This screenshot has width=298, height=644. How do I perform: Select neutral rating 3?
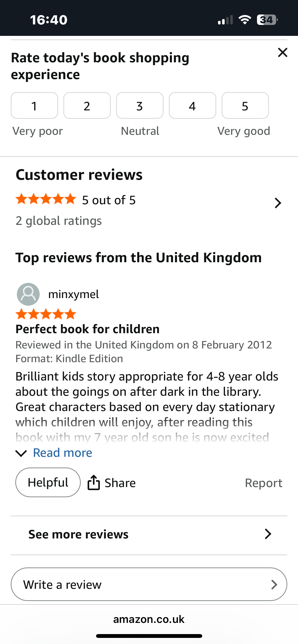[x=140, y=106]
